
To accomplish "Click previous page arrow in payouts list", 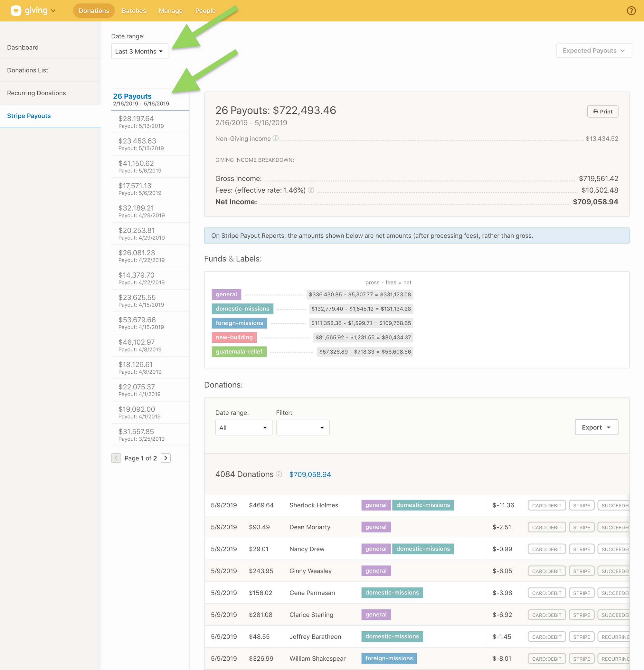I will point(116,458).
